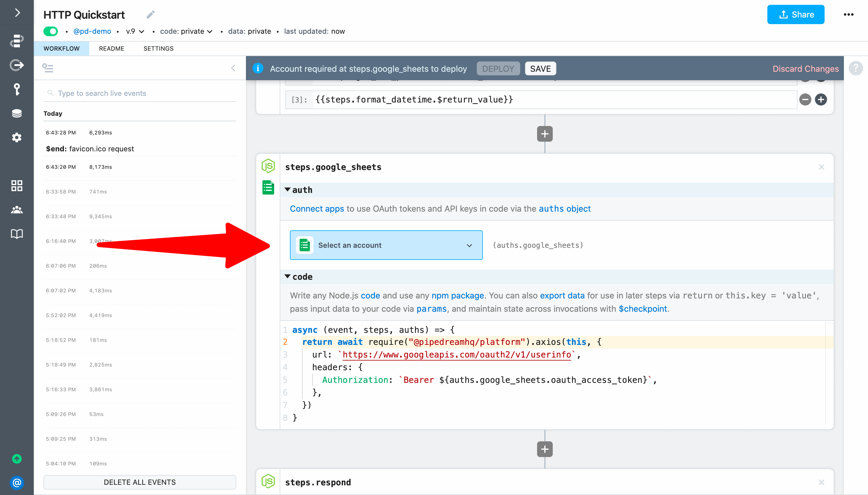Click the DEPLOY button
Image resolution: width=868 pixels, height=495 pixels.
(x=498, y=69)
